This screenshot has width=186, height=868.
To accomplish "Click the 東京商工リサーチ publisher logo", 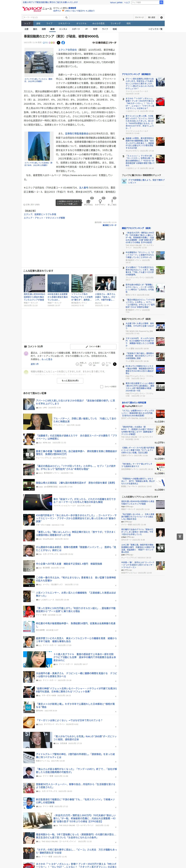I will point(104,43).
